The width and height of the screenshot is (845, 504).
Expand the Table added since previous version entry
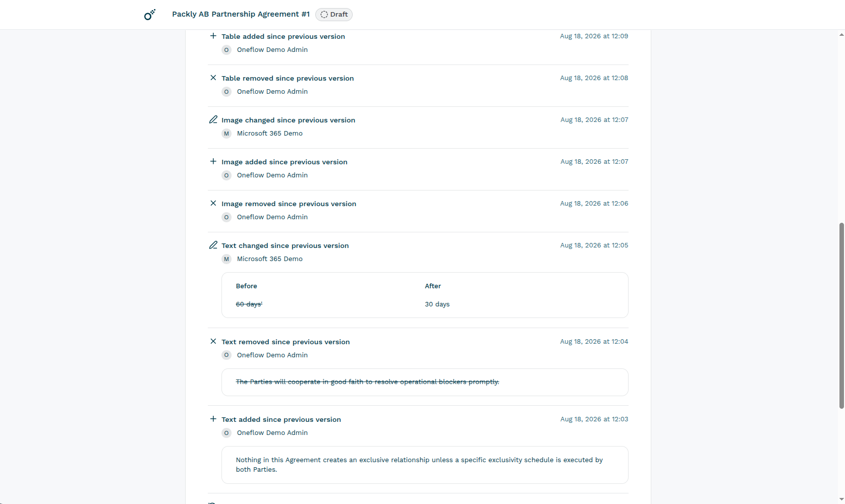[x=283, y=36]
